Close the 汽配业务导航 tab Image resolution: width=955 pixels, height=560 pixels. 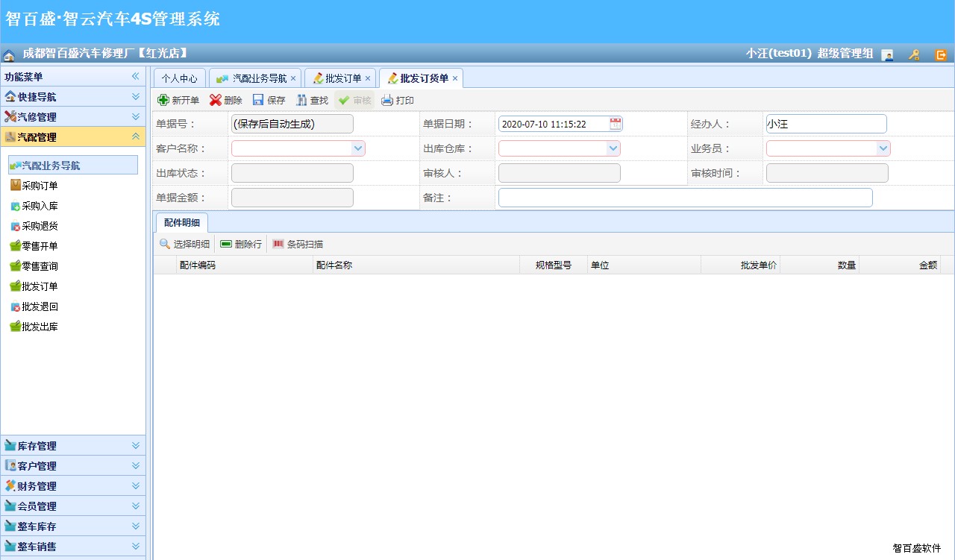(293, 78)
